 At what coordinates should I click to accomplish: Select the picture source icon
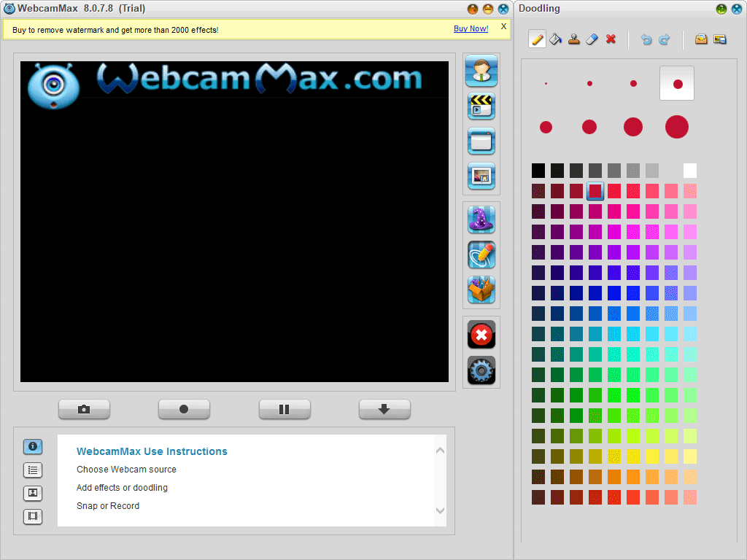pos(481,176)
